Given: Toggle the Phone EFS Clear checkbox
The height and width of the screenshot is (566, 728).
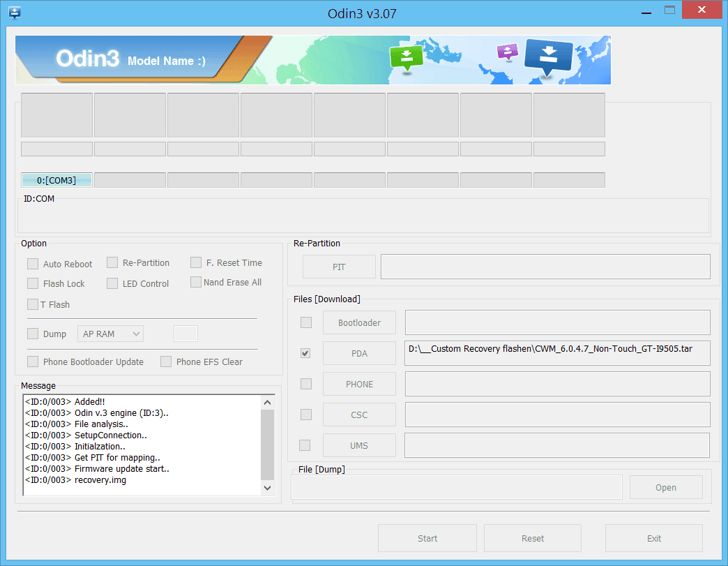Looking at the screenshot, I should [166, 362].
